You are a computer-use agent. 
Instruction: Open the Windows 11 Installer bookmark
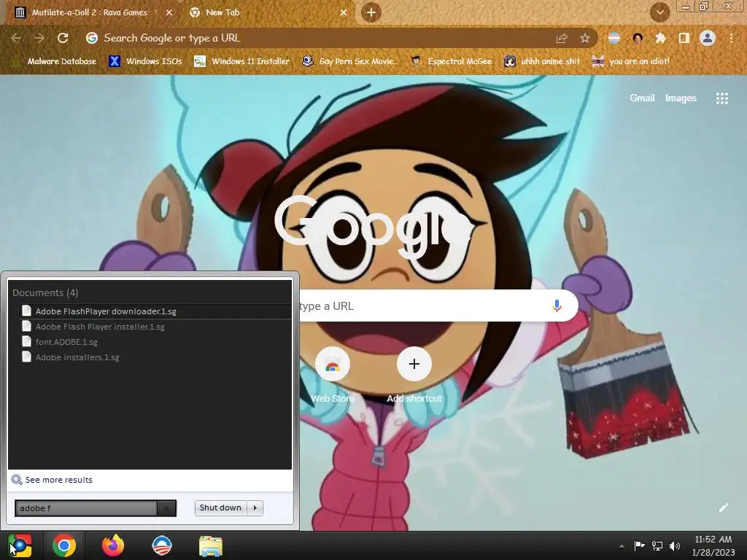tap(242, 61)
